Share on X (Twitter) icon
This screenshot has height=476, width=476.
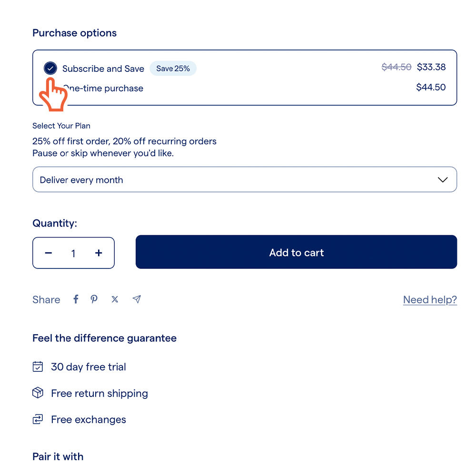pos(115,299)
